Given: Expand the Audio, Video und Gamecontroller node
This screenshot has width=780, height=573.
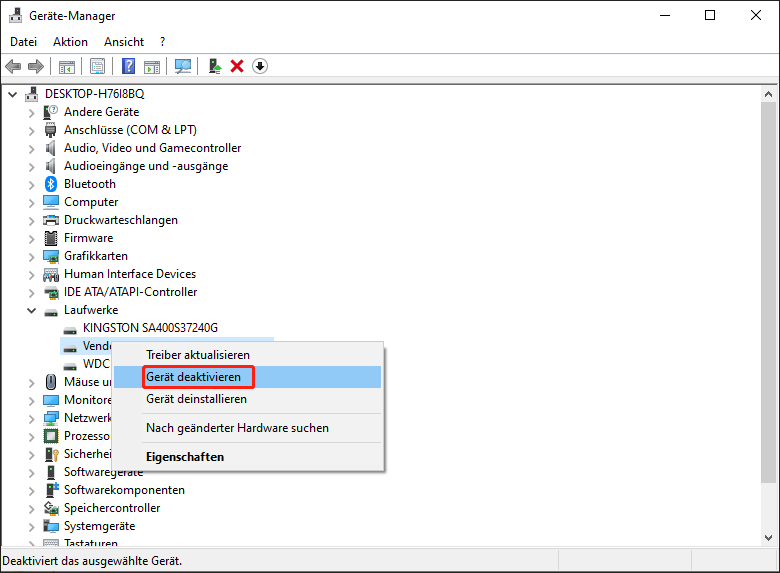Looking at the screenshot, I should pyautogui.click(x=31, y=149).
